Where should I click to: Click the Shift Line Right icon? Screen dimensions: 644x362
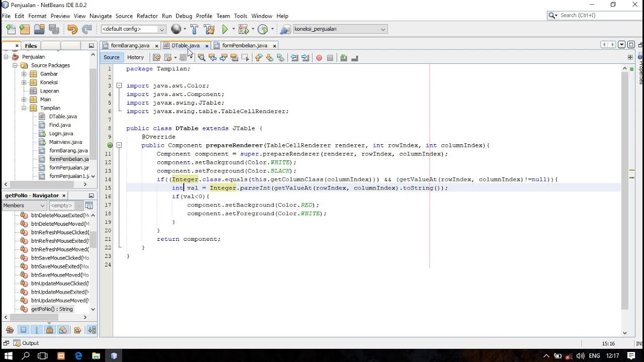point(304,58)
